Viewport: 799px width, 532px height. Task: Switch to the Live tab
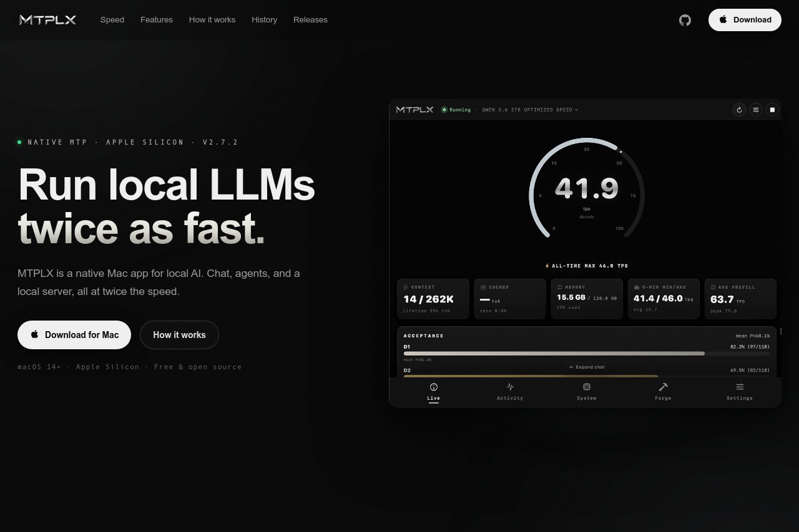[434, 392]
